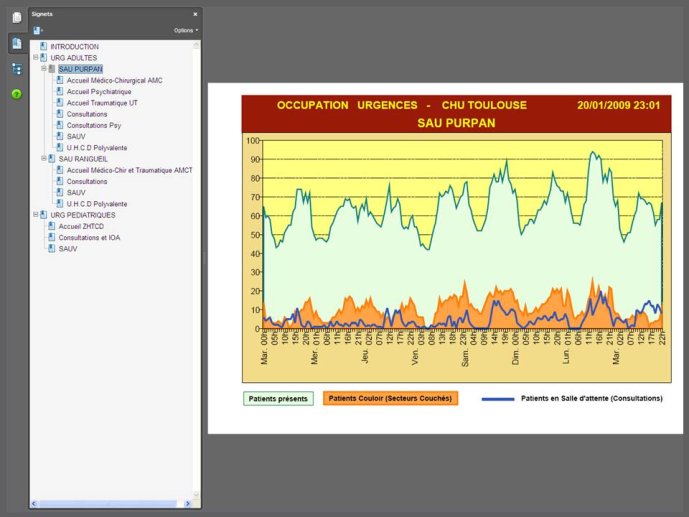Click the SAU PURPAN chart subtitle

click(456, 123)
